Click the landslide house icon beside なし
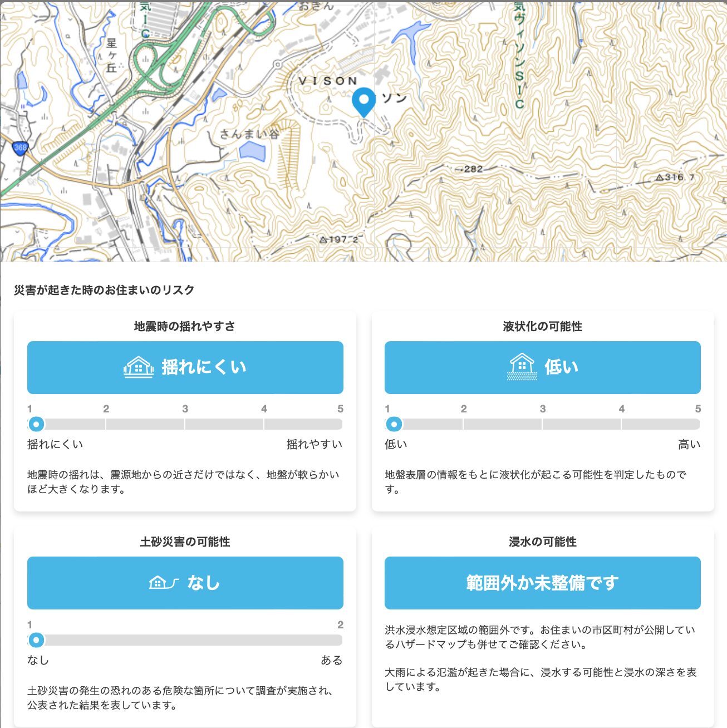Image resolution: width=727 pixels, height=728 pixels. [163, 583]
